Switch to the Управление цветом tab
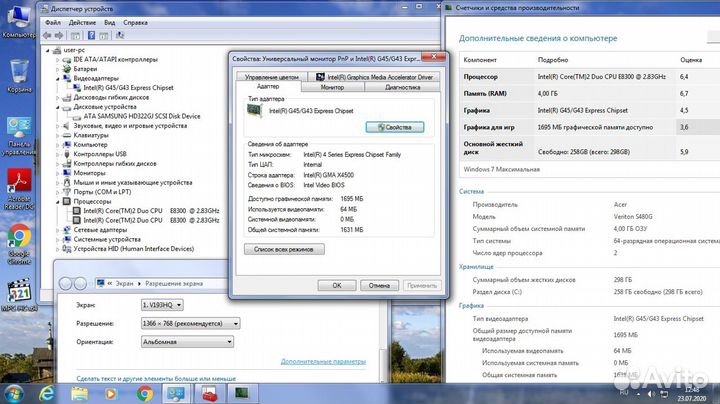Viewport: 720px width, 404px height. click(271, 77)
